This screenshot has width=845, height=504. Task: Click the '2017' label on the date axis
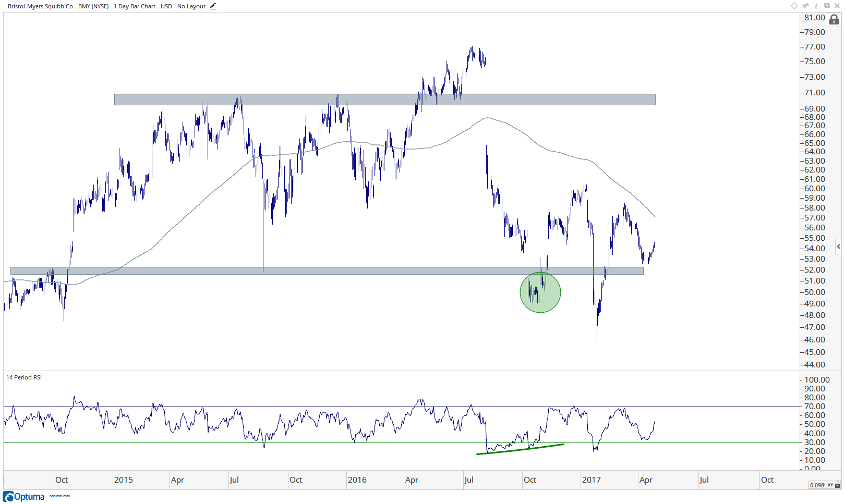[591, 480]
